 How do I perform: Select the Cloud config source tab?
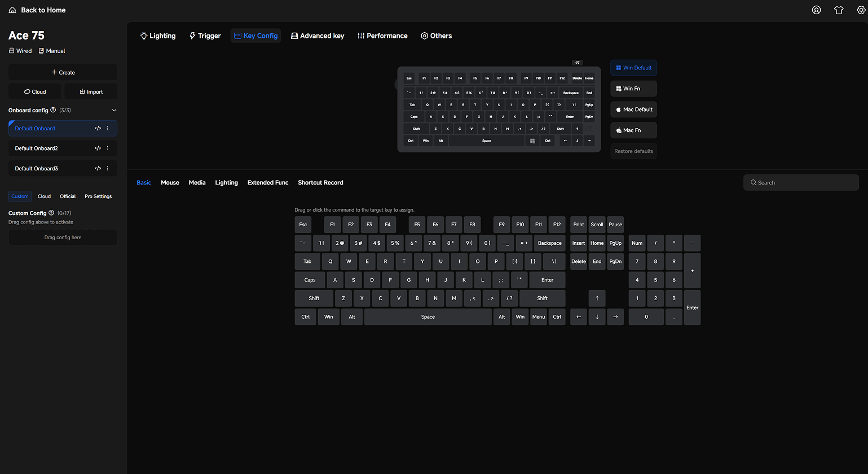tap(44, 196)
